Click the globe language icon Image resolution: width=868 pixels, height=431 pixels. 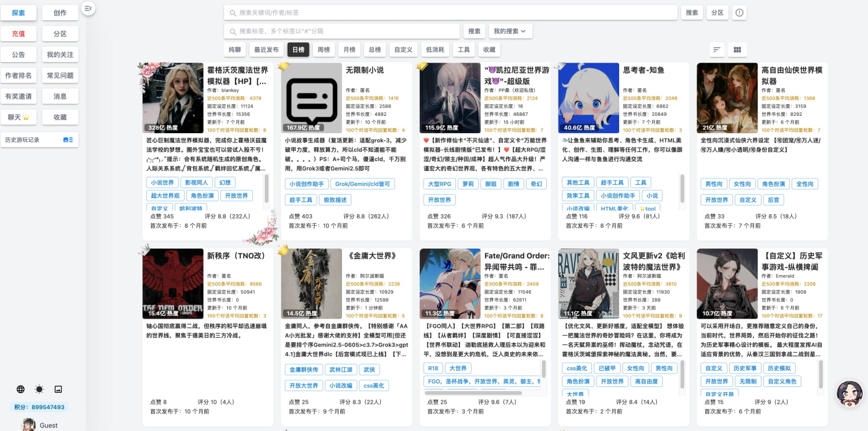[21, 389]
